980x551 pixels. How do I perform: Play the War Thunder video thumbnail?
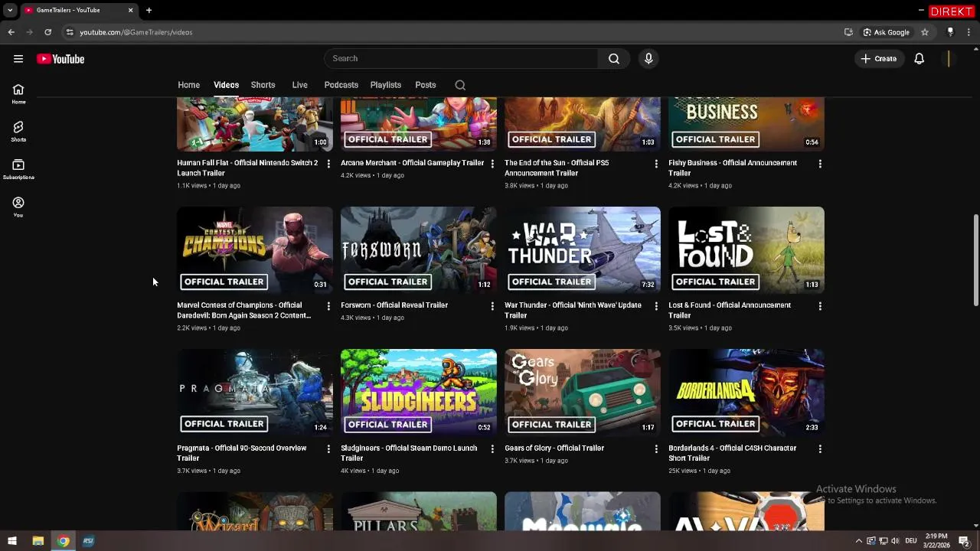(583, 250)
